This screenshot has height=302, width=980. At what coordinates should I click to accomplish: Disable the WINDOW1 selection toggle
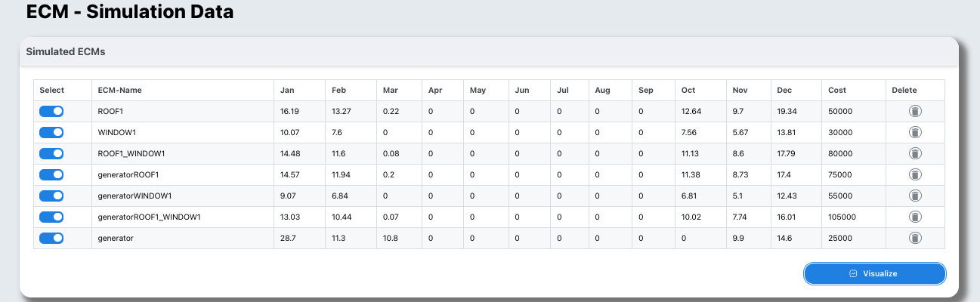[x=51, y=132]
